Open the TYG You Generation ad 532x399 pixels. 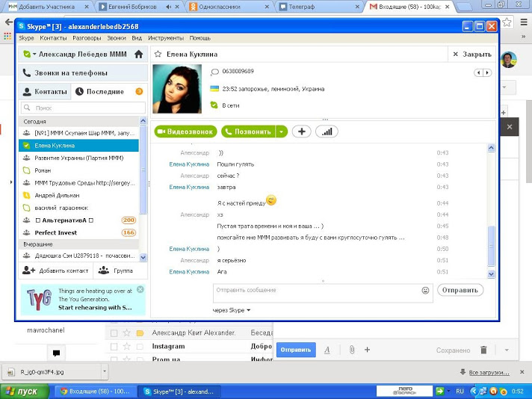tap(83, 300)
